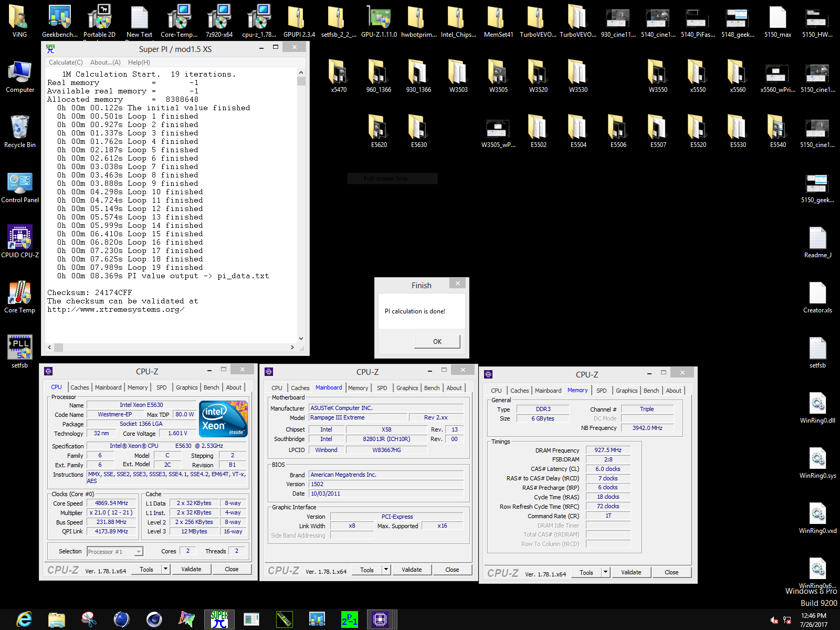Expand the Processor #1 selection dropdown
This screenshot has height=630, width=840.
139,552
